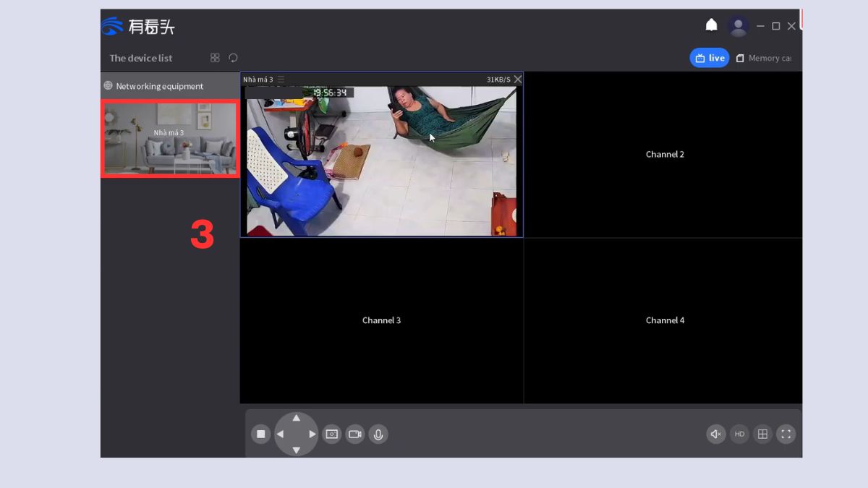The width and height of the screenshot is (868, 488).
Task: Open the Memory card tab
Action: [764, 58]
